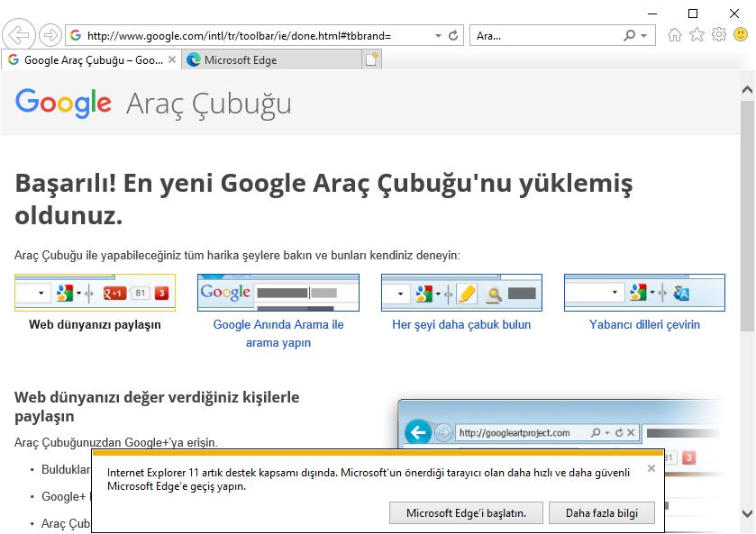The height and width of the screenshot is (534, 756).
Task: Click the 'Araç Çubuğu' header title text
Action: (209, 104)
